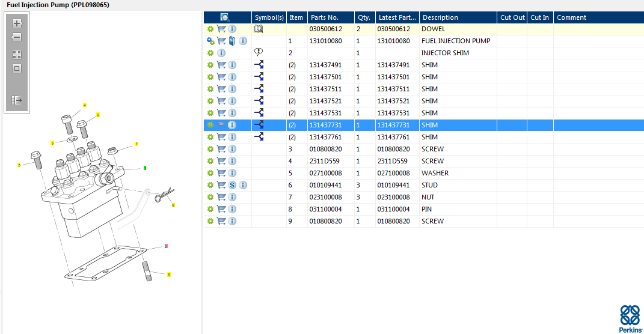The width and height of the screenshot is (644, 334).
Task: Add DOWEL 030500612 to shopping cart
Action: tap(221, 29)
